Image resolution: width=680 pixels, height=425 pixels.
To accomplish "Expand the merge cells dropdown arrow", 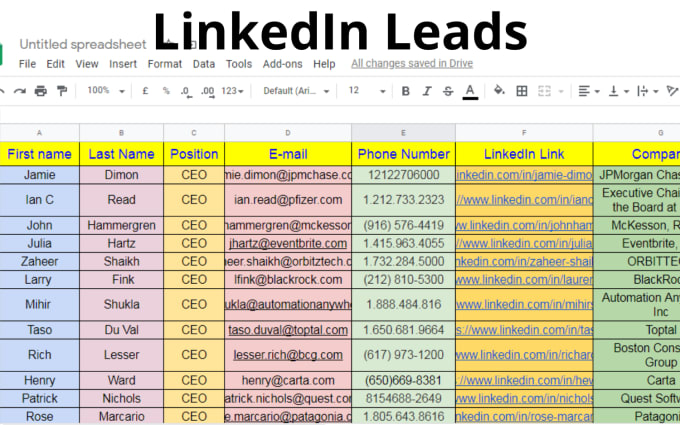I will (x=561, y=92).
